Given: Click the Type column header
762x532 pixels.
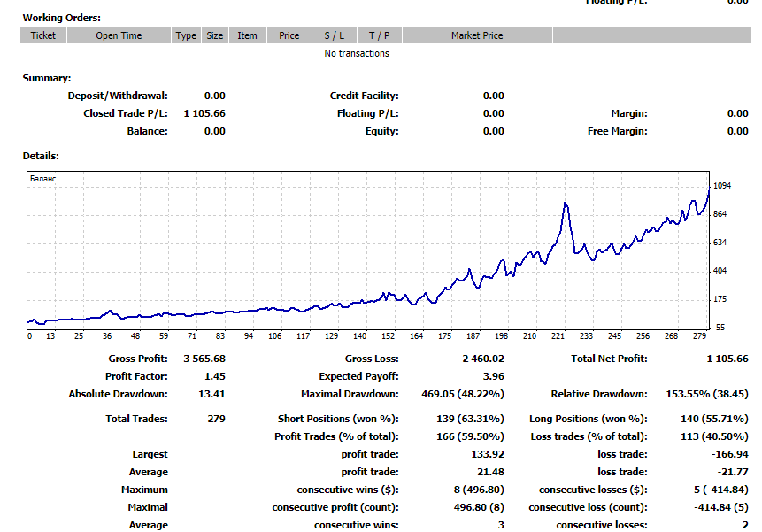Looking at the screenshot, I should coord(186,35).
